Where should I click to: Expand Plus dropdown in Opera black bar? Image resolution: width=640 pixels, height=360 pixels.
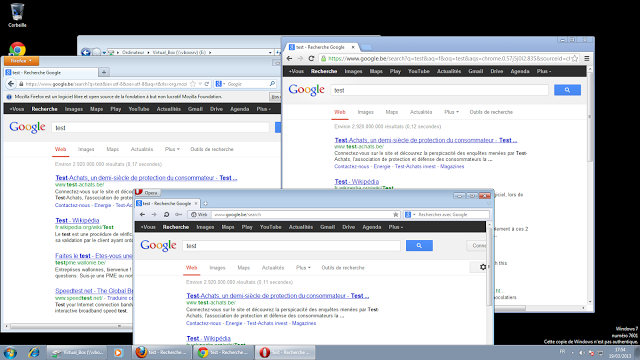tap(396, 227)
